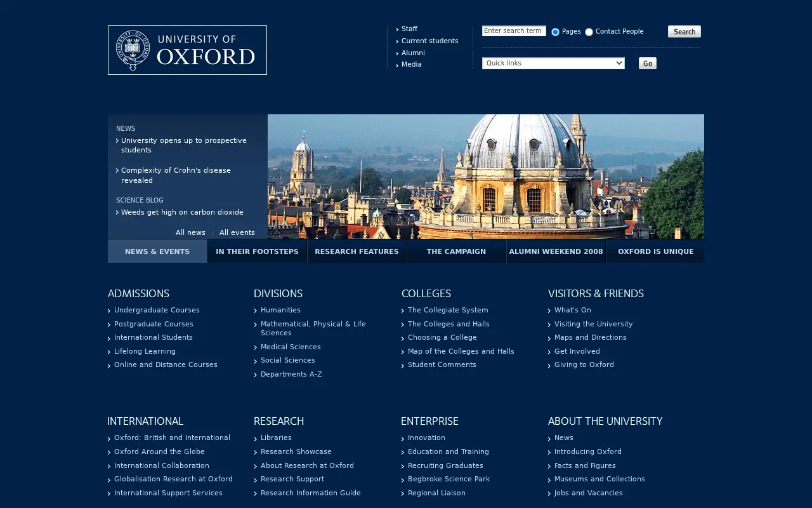View All events
812x508 pixels.
tap(237, 232)
